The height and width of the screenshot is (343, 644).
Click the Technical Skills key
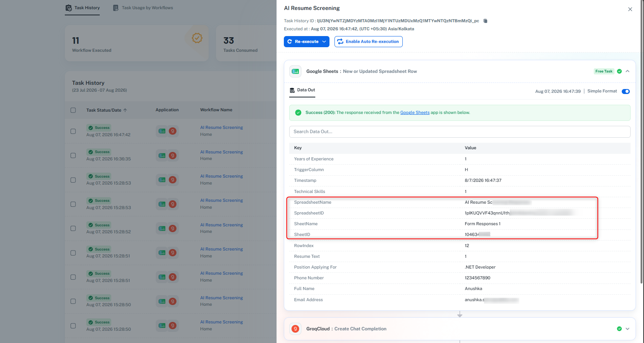coord(310,191)
